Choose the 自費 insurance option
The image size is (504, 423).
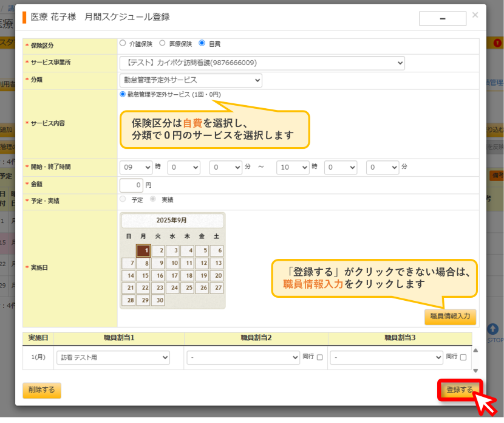[202, 43]
